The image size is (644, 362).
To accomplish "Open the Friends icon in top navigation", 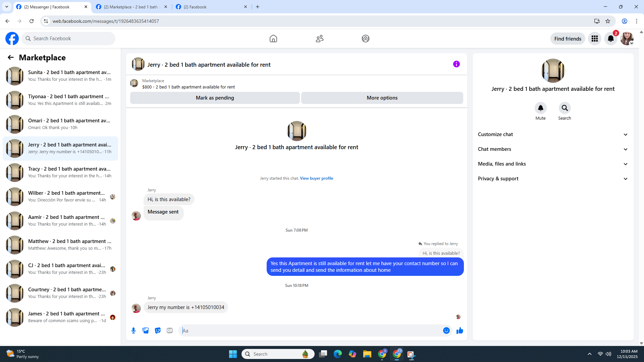I will click(320, 39).
